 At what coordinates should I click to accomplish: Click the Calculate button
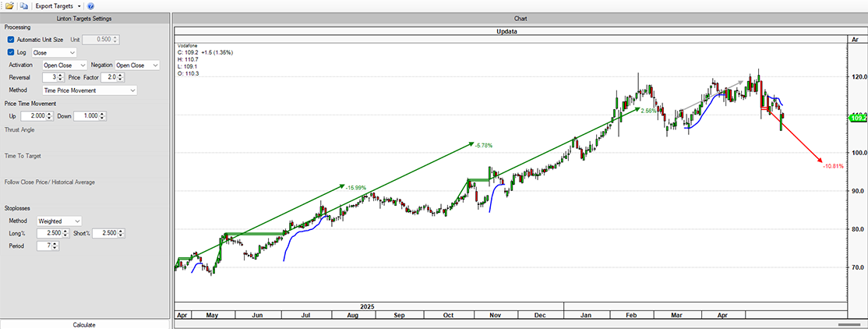[84, 325]
